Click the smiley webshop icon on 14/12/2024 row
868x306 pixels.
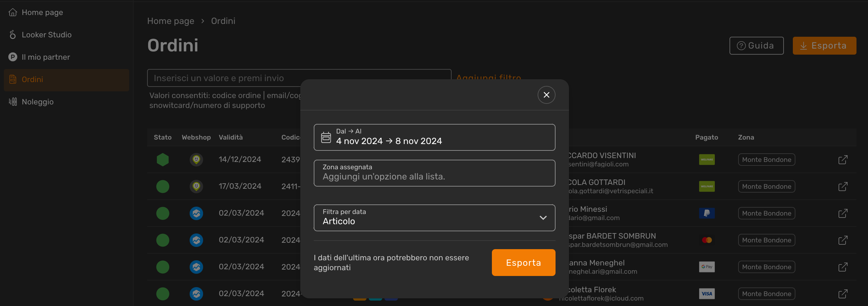pyautogui.click(x=196, y=160)
